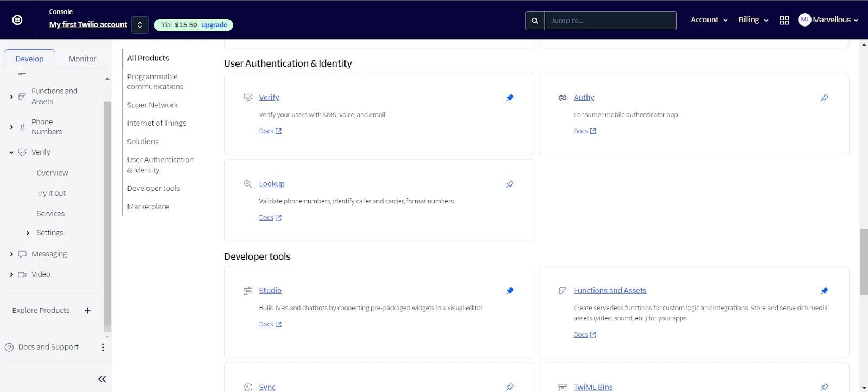This screenshot has height=392, width=868.
Task: Click the MJ user avatar
Action: pyautogui.click(x=805, y=20)
